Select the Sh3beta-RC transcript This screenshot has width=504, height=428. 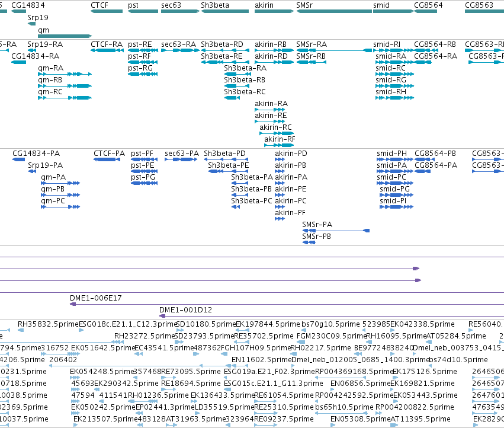point(232,98)
